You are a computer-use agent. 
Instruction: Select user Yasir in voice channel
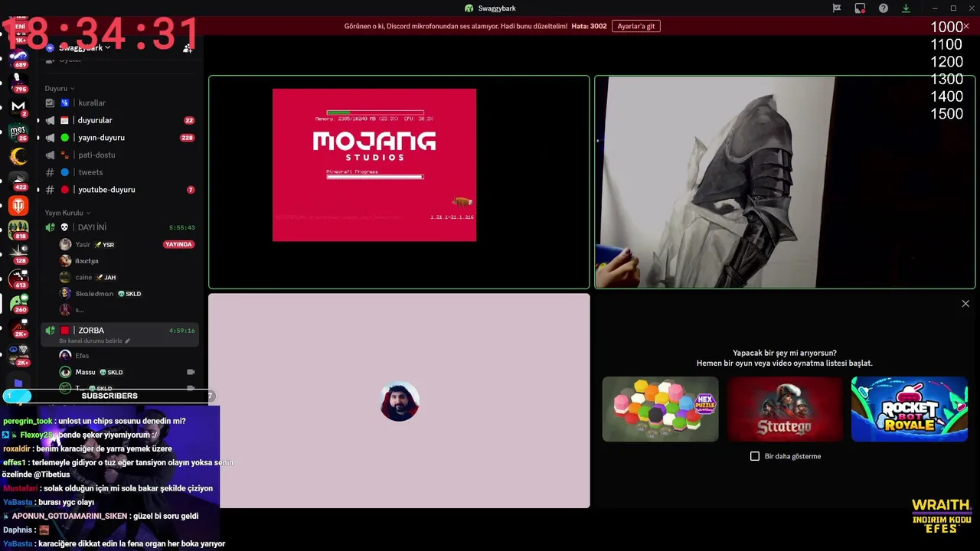click(x=127, y=244)
